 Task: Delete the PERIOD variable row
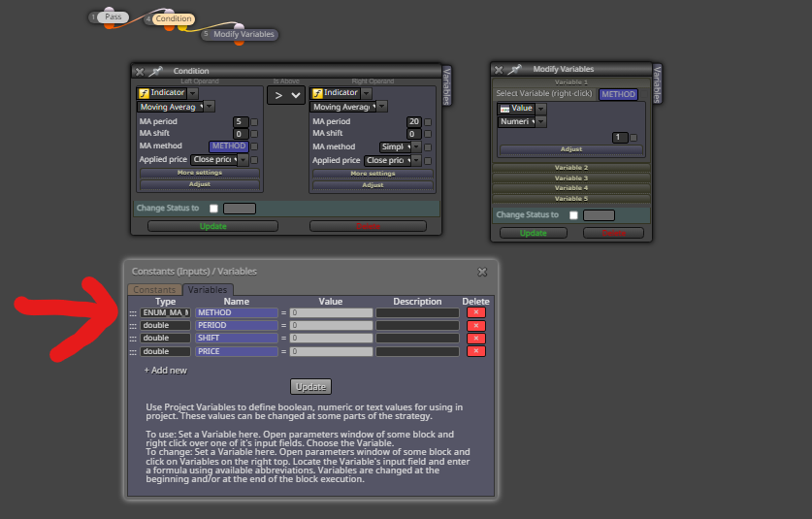(x=476, y=325)
